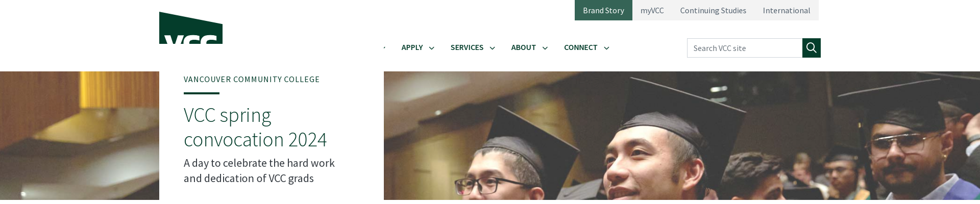
Task: Go to the myVCC link
Action: click(652, 10)
